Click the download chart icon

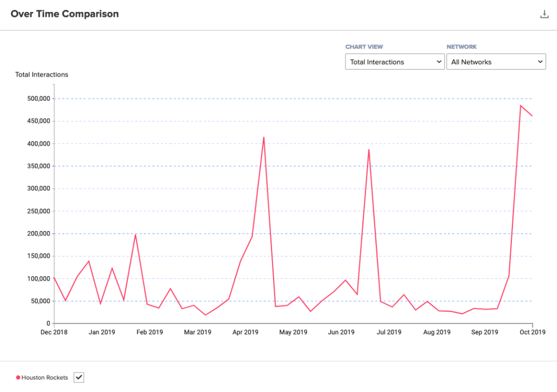pyautogui.click(x=544, y=14)
